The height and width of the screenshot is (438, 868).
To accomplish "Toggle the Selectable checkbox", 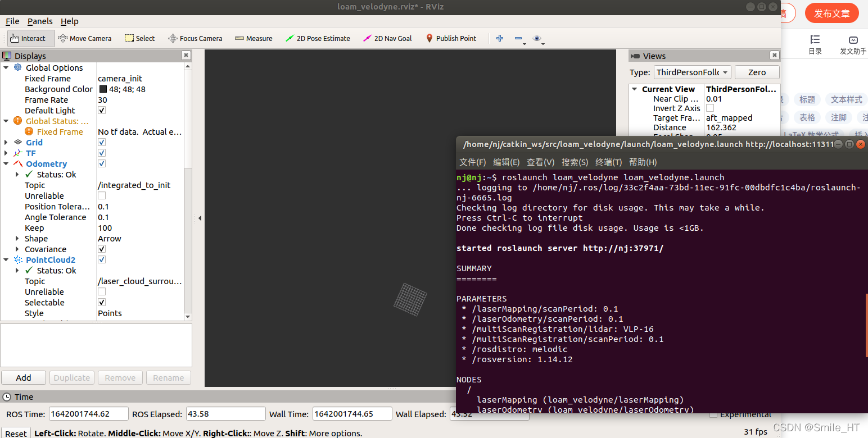I will 102,302.
